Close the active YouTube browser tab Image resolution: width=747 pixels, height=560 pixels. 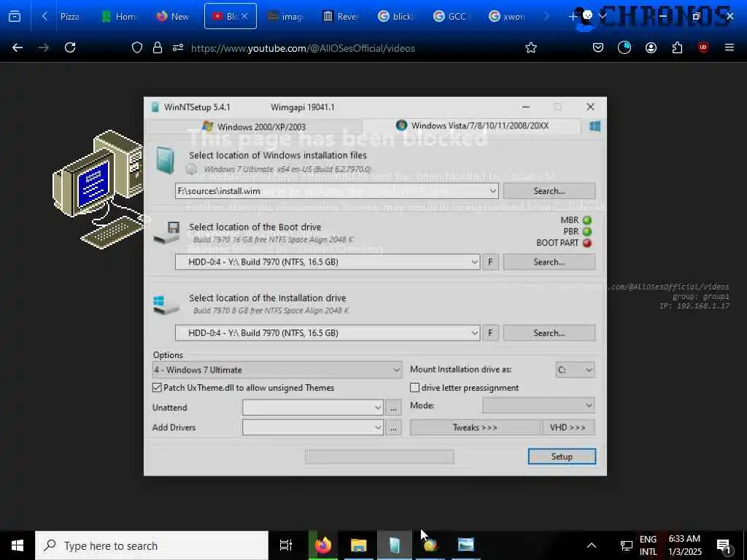(x=244, y=16)
